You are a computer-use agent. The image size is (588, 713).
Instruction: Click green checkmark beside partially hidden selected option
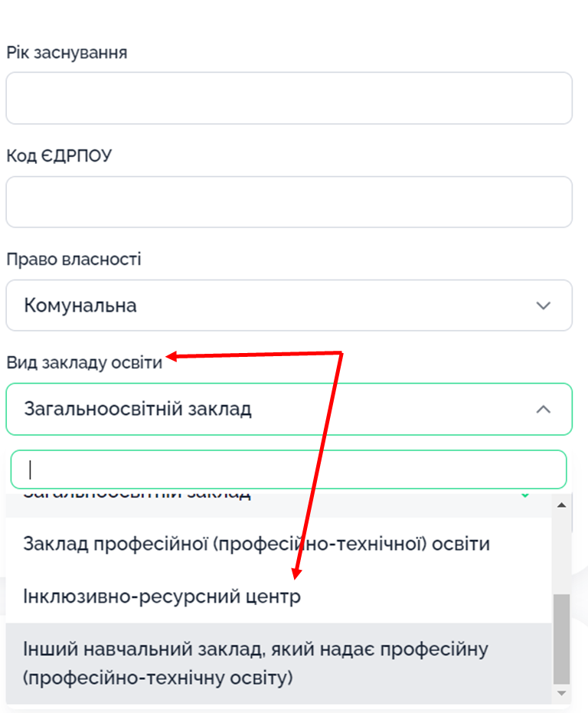pos(525,494)
